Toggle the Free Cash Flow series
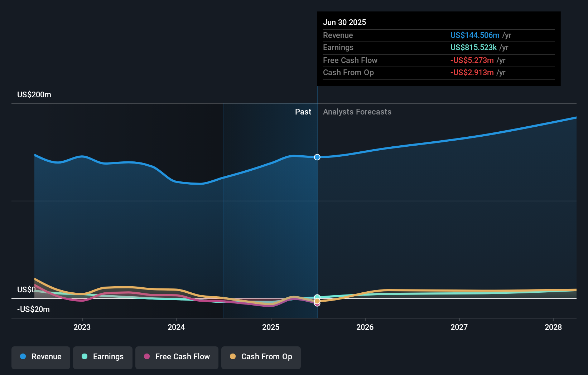Screen dimensions: 588x375 177,357
